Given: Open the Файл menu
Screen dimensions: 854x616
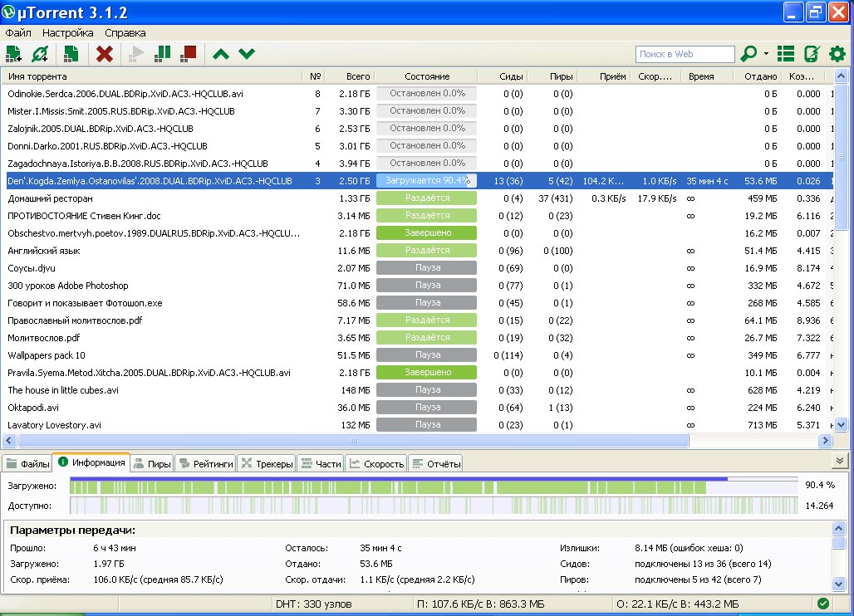Looking at the screenshot, I should click(x=18, y=33).
